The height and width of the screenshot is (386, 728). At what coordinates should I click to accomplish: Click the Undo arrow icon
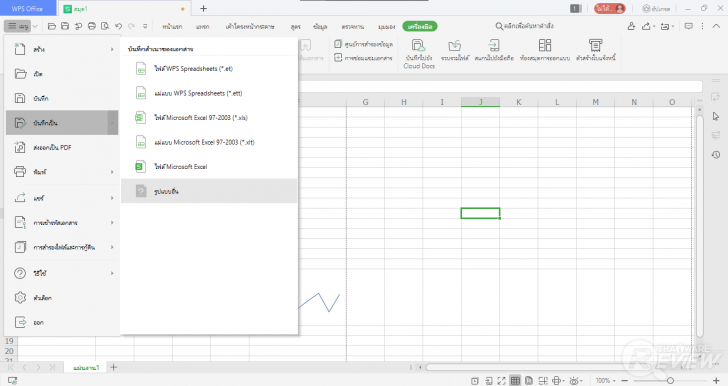tap(118, 26)
